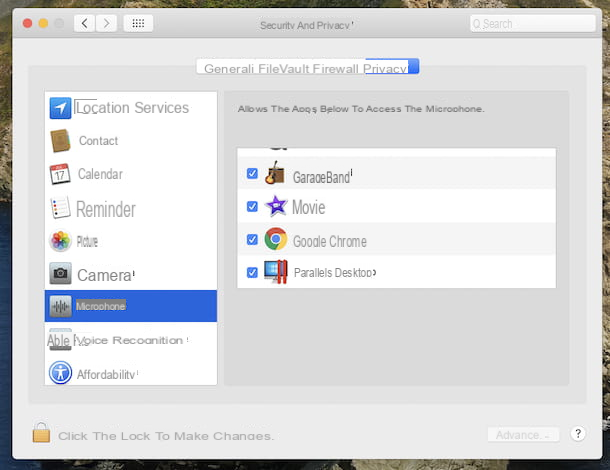
Task: Click the Google Chrome app name
Action: [330, 241]
